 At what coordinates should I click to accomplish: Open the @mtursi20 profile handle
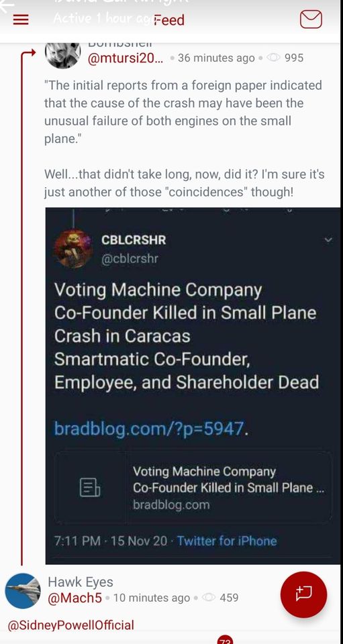(126, 58)
